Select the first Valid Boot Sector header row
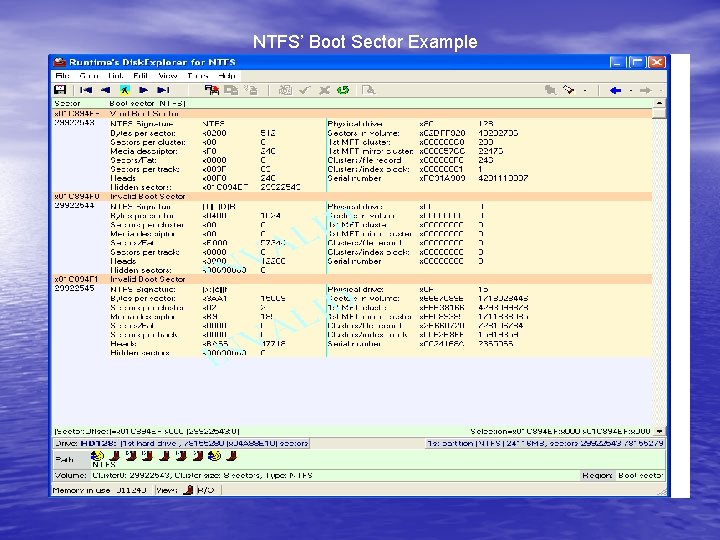Screen dimensions: 720x540 pyautogui.click(x=145, y=114)
